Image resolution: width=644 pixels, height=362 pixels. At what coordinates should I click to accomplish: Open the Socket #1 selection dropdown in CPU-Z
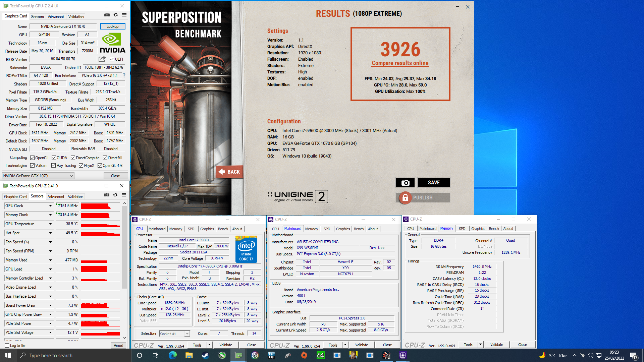click(174, 334)
